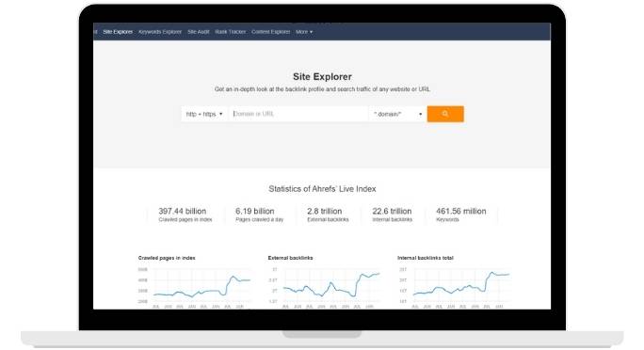Image resolution: width=644 pixels, height=350 pixels.
Task: Click the 397.44 billion crawled pages statistic
Action: [x=185, y=215]
